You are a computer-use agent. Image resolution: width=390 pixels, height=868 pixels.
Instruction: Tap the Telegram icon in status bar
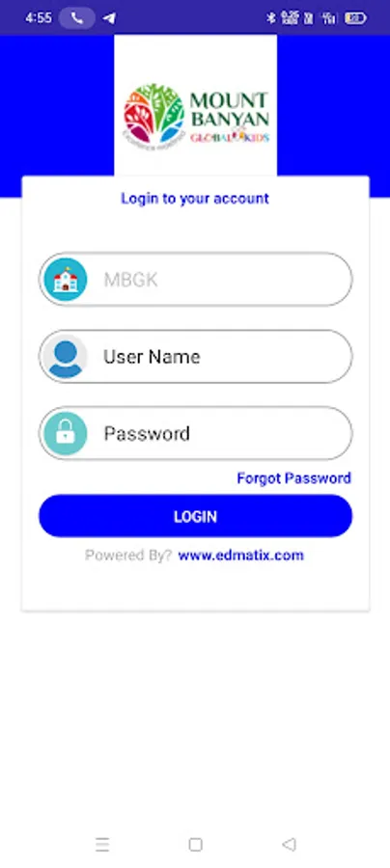coord(109,18)
